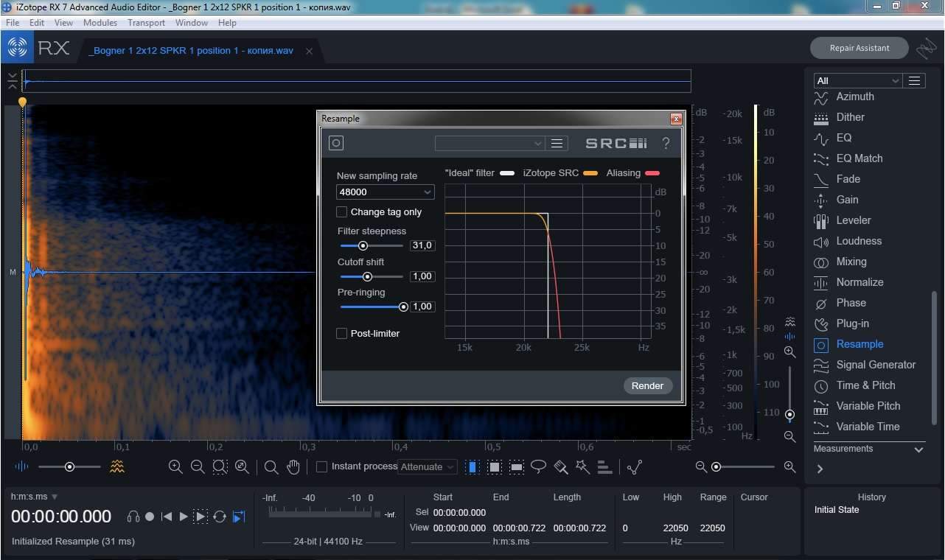The image size is (945, 560).
Task: Open the Transport menu
Action: coord(146,23)
